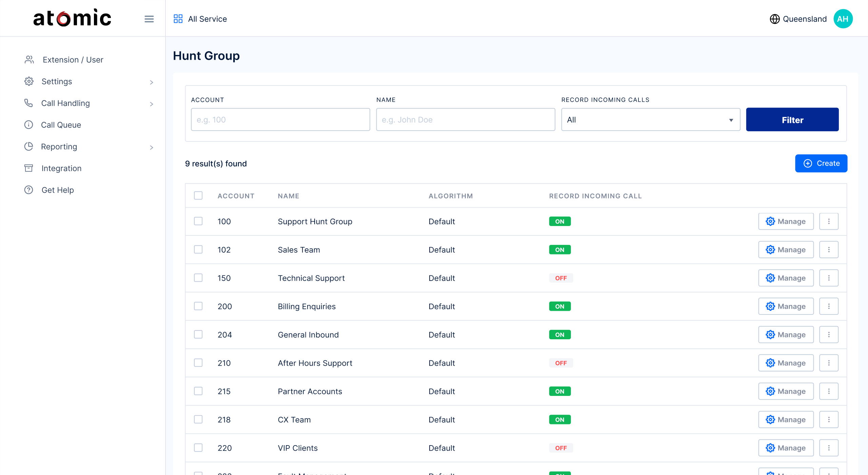Toggle the select-all header checkbox
Screen dimensions: 868x475
198,196
